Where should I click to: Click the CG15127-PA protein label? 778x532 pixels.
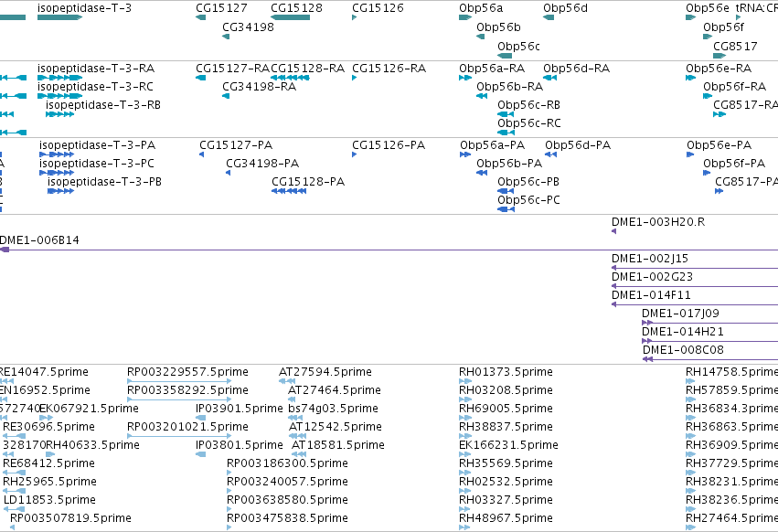pos(236,145)
